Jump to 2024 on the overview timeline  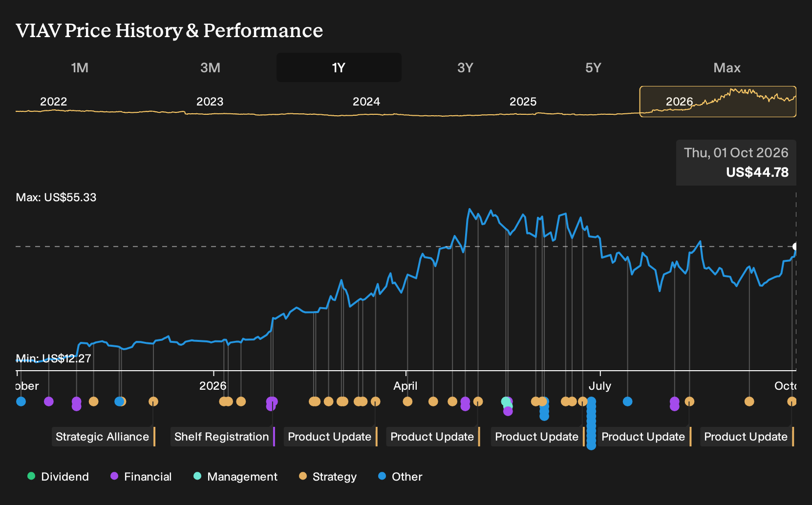click(366, 102)
